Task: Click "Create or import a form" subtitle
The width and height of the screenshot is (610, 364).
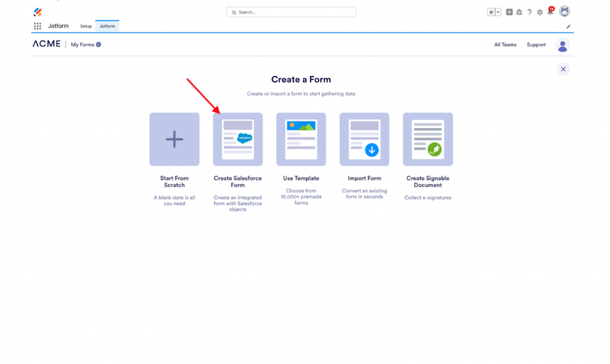Action: click(301, 94)
